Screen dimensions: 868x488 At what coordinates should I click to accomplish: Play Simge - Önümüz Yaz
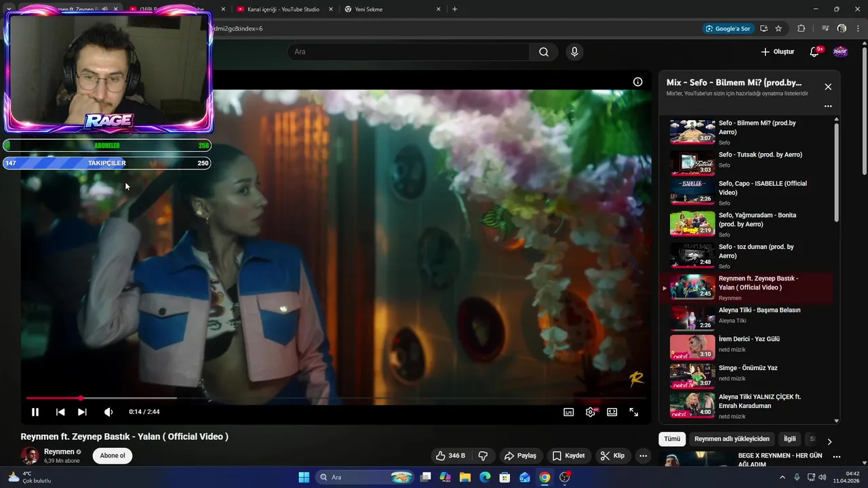tap(746, 376)
